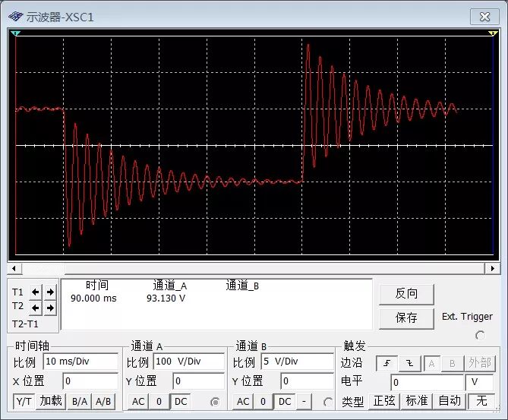The height and width of the screenshot is (420, 508).
Task: Click the 反向 (Reverse) button
Action: pyautogui.click(x=406, y=293)
